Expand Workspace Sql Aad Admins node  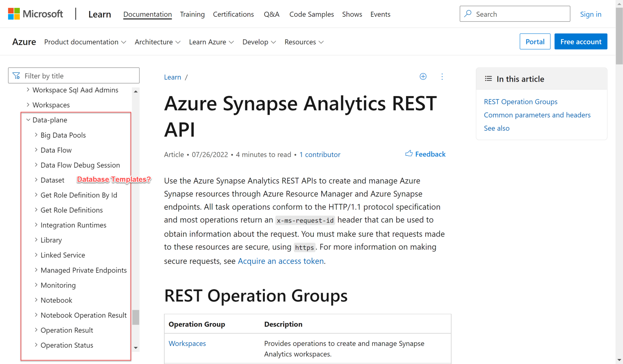tap(28, 90)
